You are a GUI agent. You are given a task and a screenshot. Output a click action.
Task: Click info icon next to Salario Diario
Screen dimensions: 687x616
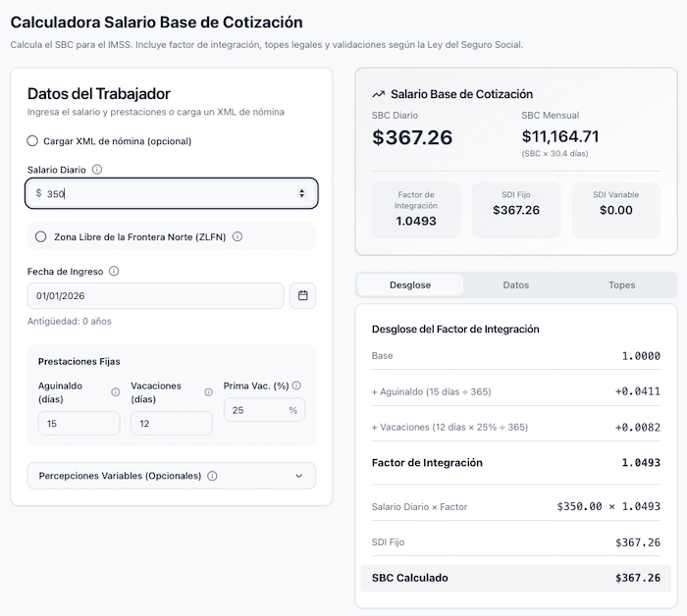click(x=96, y=170)
